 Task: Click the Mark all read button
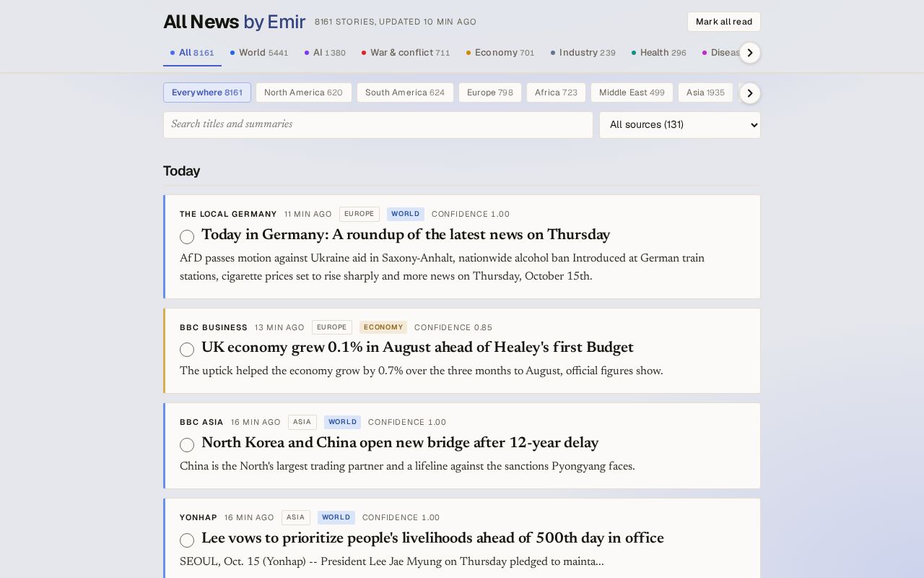723,22
